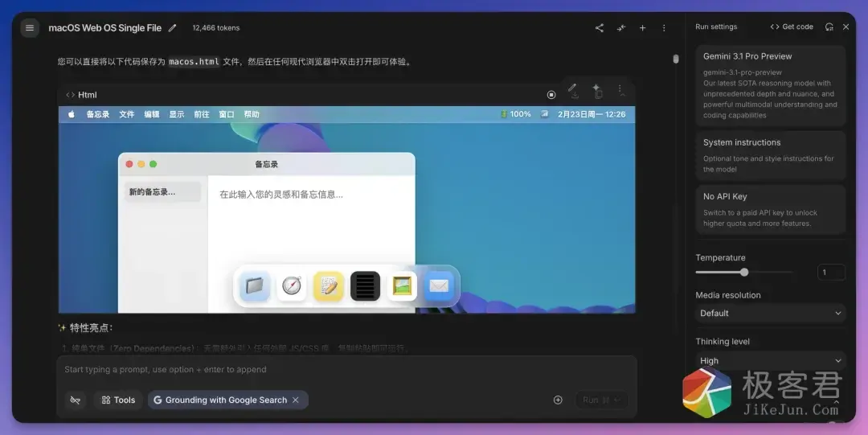This screenshot has width=868, height=435.
Task: Open Html block three-dot options
Action: tap(620, 89)
